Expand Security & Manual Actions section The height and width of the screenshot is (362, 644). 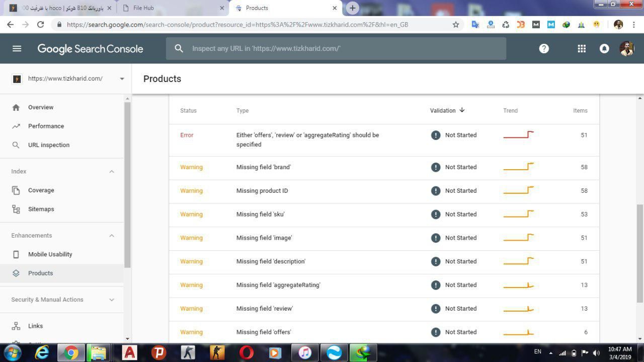112,300
